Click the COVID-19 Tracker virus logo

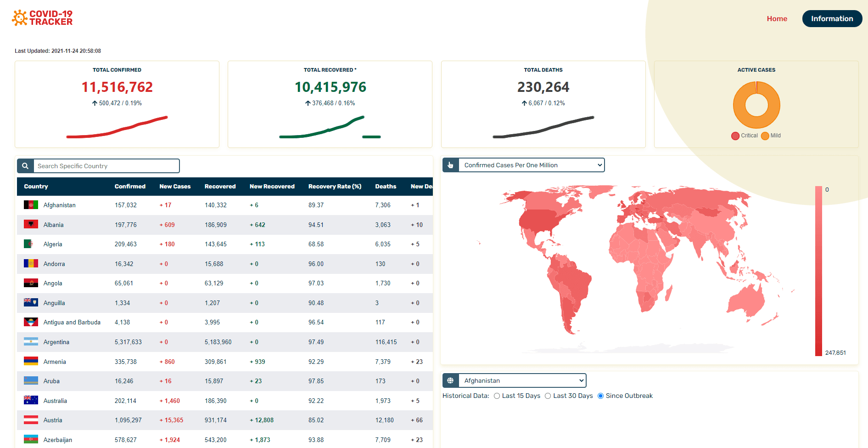pyautogui.click(x=20, y=18)
